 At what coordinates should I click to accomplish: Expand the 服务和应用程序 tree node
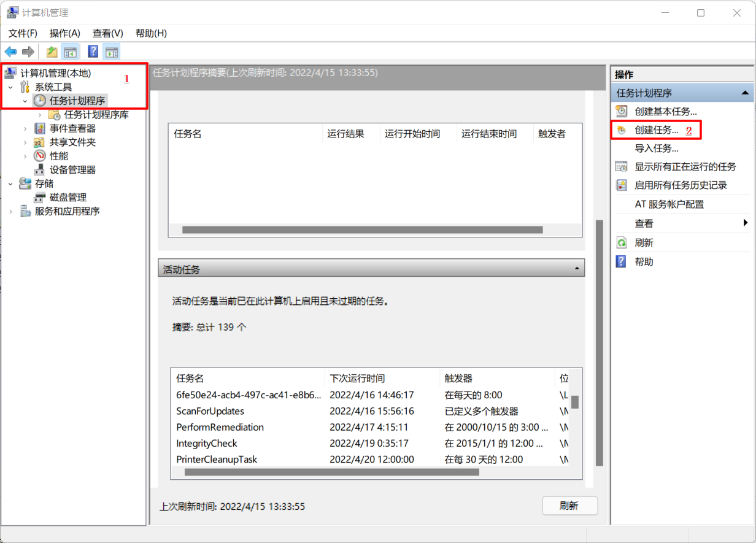(10, 211)
